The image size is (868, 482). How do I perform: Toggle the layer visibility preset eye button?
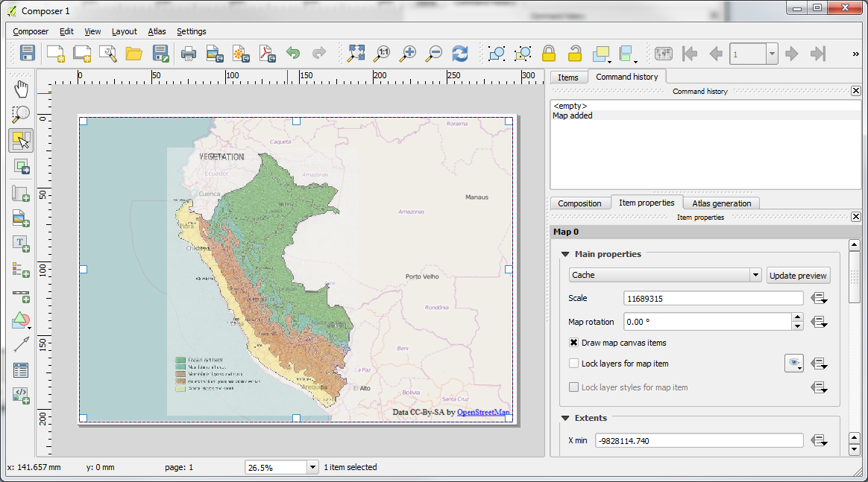point(794,364)
